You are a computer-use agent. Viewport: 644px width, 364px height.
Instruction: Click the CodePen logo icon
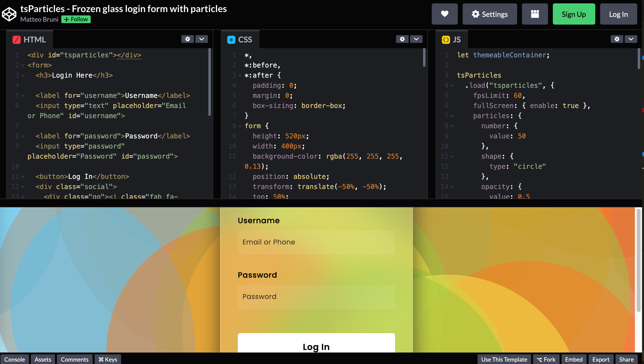click(x=9, y=14)
